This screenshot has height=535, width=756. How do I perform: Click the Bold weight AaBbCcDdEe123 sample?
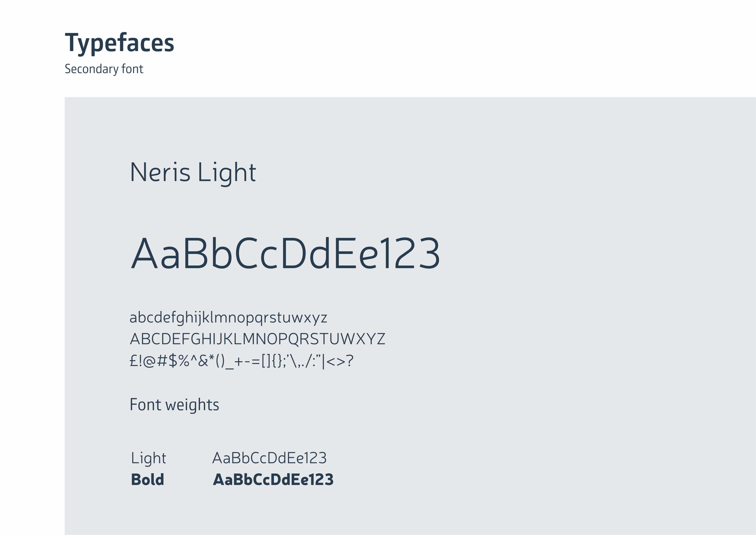pyautogui.click(x=273, y=480)
